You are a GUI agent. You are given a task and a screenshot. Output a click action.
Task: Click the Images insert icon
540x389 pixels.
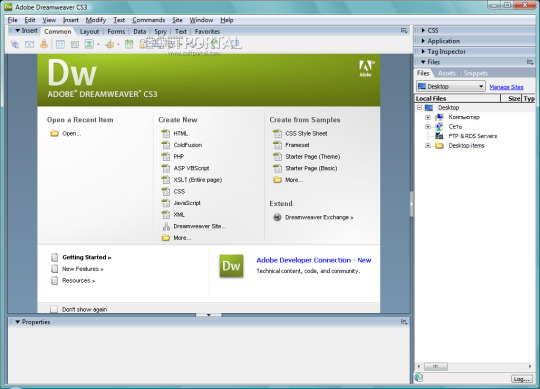coord(89,44)
